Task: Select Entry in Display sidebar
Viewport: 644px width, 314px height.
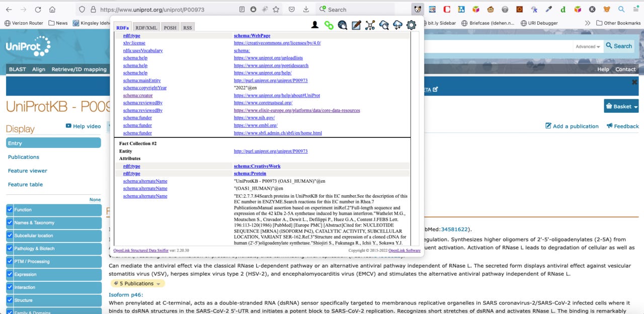Action: pos(53,143)
